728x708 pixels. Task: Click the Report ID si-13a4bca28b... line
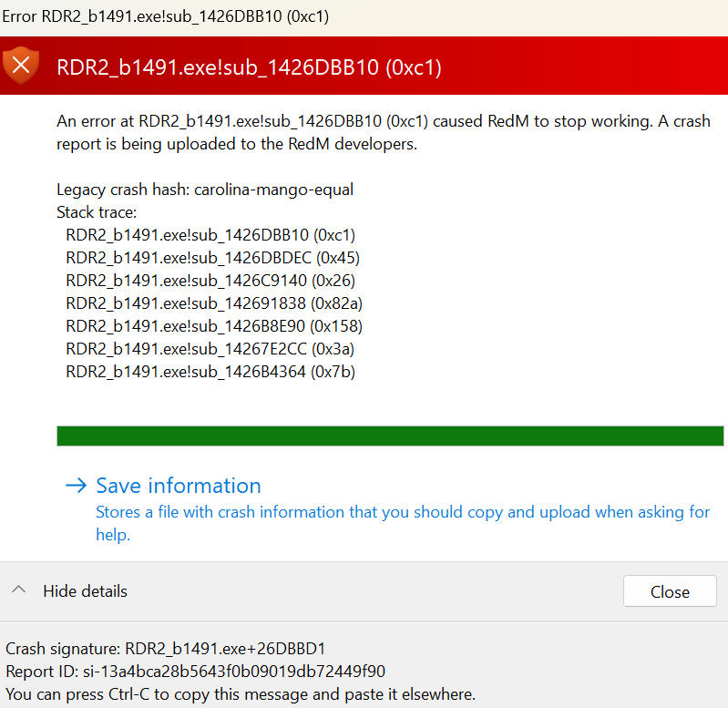(x=196, y=671)
